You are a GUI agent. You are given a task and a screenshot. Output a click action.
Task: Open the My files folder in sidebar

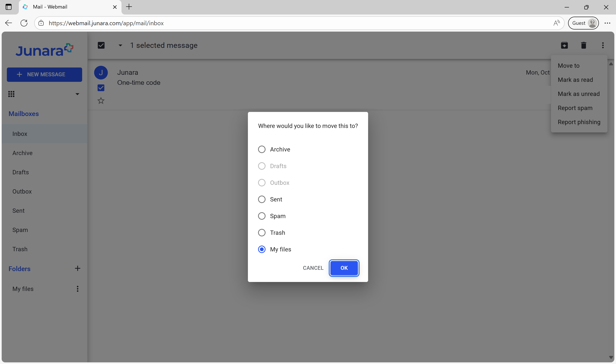(x=23, y=289)
